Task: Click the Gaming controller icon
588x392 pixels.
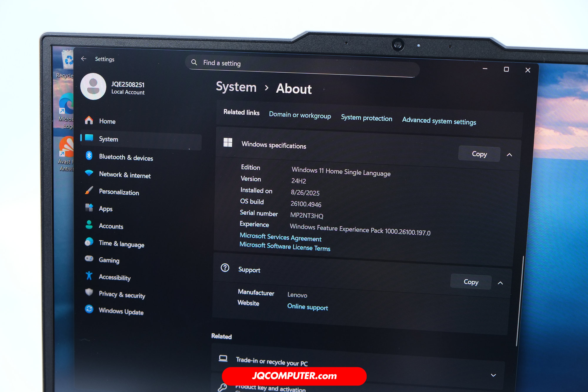Action: pyautogui.click(x=89, y=258)
